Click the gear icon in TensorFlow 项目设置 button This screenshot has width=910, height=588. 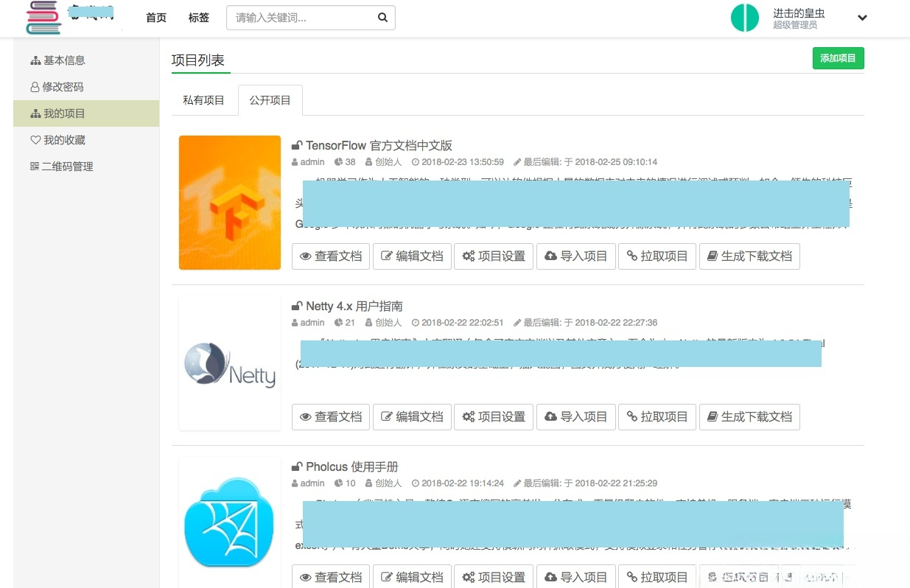click(470, 256)
